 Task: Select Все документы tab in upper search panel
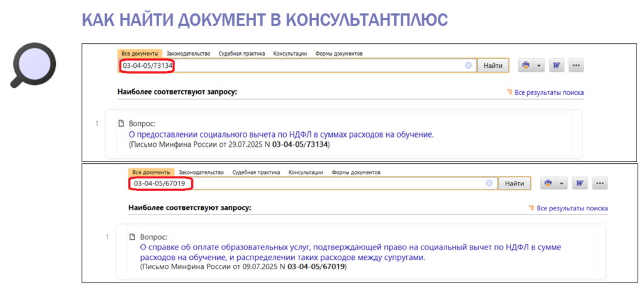pyautogui.click(x=140, y=54)
